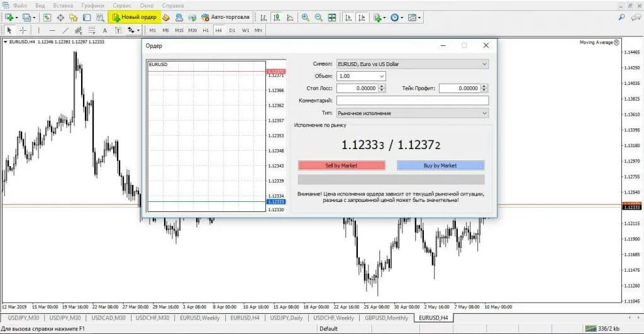Click the Buy by Market button
Image resolution: width=644 pixels, height=334 pixels.
(440, 165)
